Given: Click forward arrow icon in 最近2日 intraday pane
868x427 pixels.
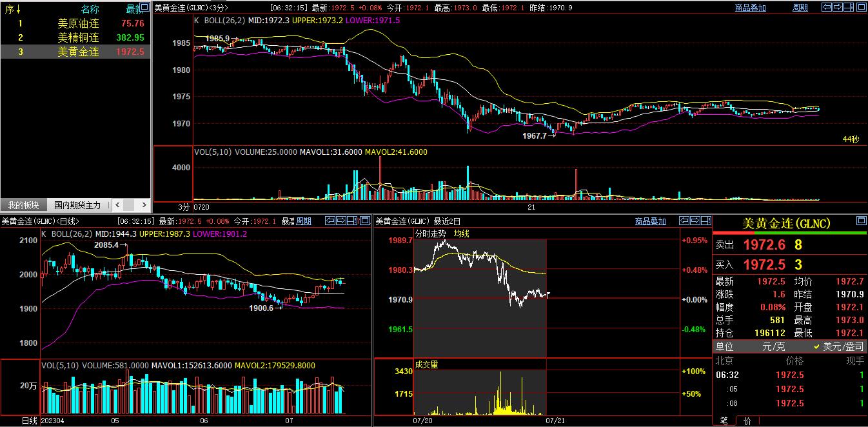Looking at the screenshot, I should pyautogui.click(x=694, y=221).
